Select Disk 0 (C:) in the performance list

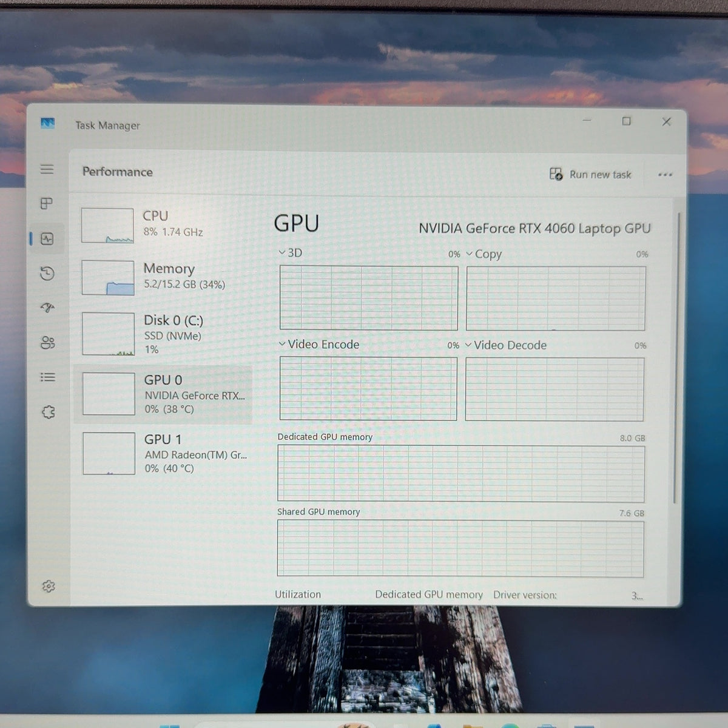(x=164, y=334)
